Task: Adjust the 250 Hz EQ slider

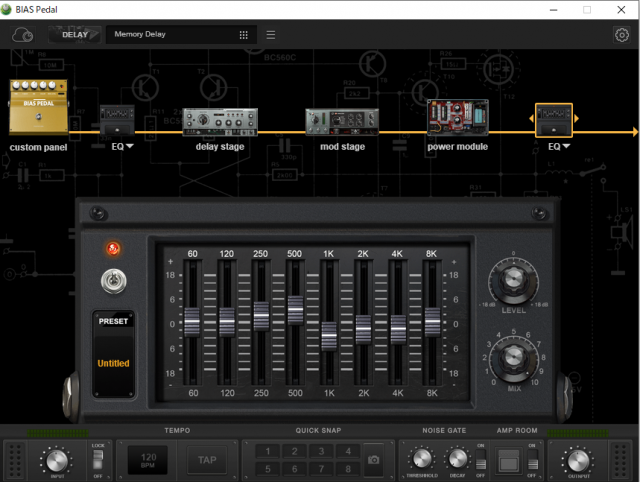Action: click(261, 316)
